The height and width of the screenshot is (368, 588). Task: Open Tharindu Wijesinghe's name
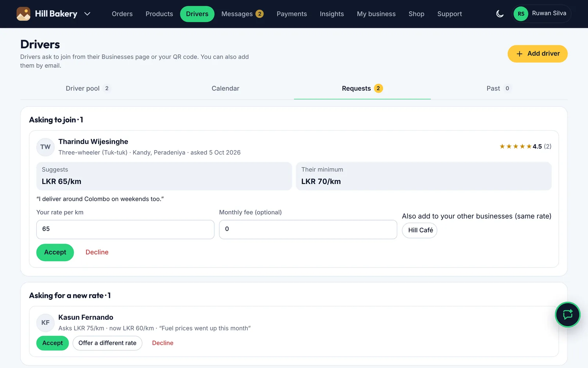coord(93,142)
